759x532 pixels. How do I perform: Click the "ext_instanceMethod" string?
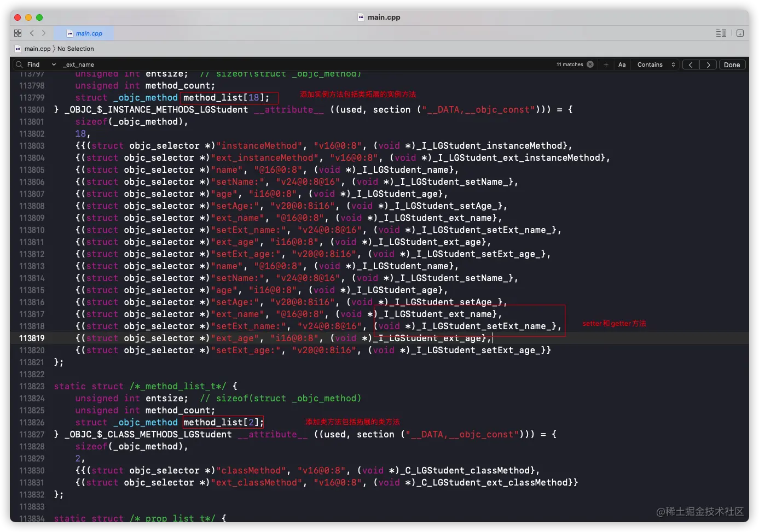pyautogui.click(x=265, y=158)
